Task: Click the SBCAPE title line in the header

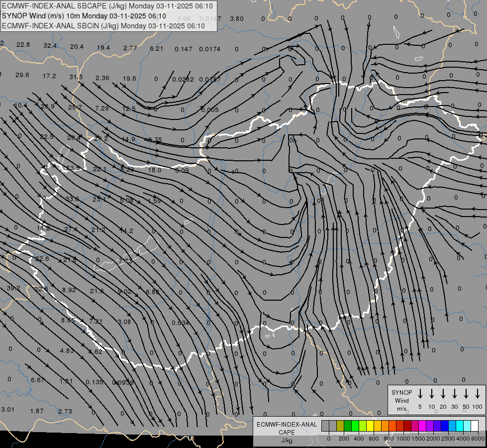Action: click(107, 6)
